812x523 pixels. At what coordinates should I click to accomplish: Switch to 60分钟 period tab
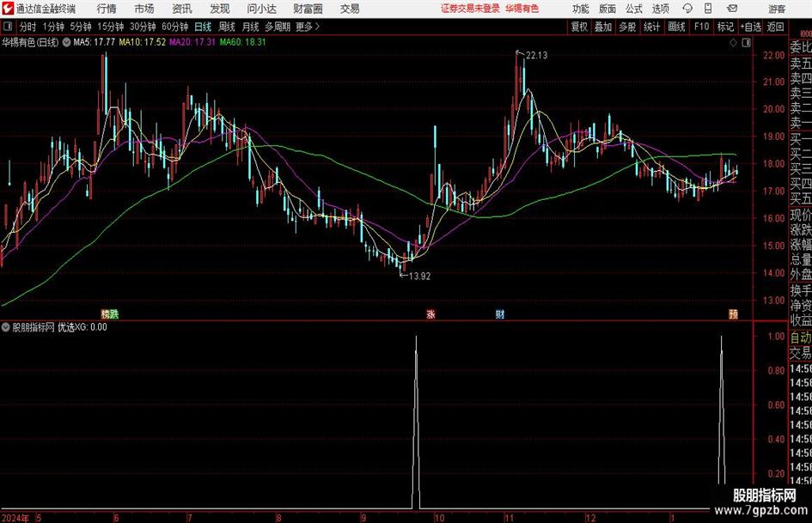click(x=174, y=27)
